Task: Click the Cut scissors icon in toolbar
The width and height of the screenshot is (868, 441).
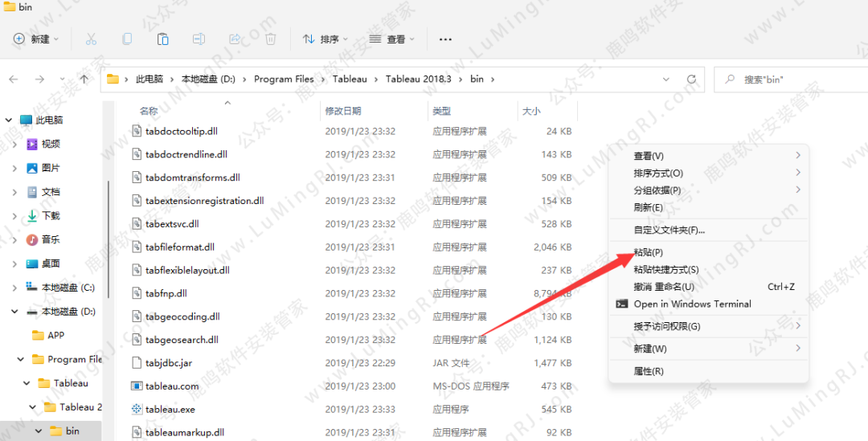Action: 91,39
